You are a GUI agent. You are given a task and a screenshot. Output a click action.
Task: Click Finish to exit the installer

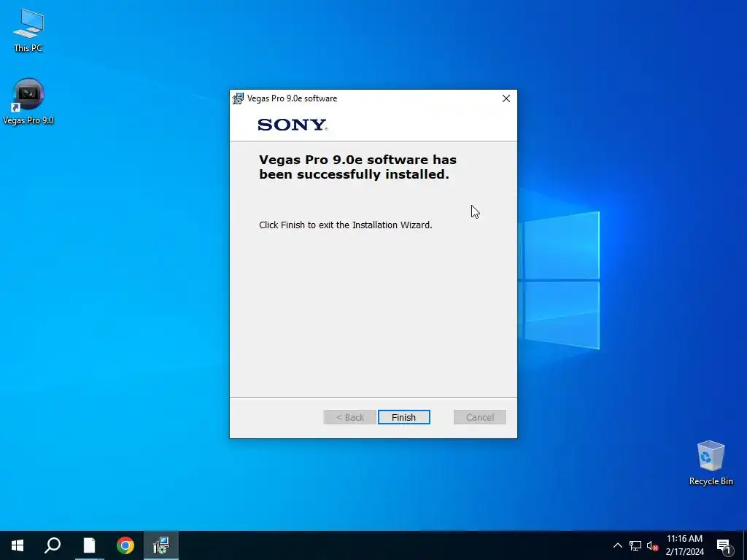(x=403, y=417)
